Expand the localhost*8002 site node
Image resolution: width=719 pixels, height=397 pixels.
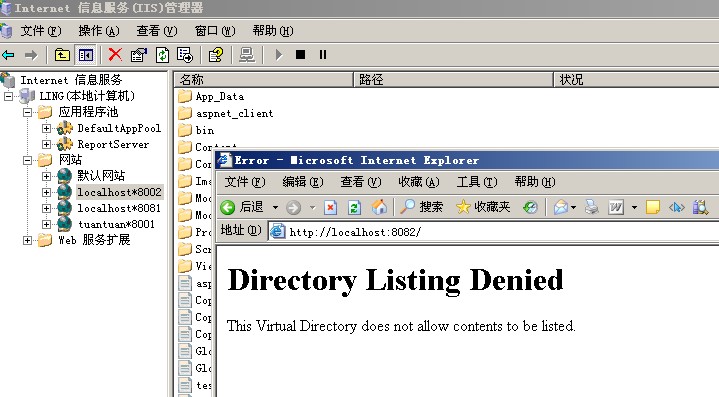(46, 192)
